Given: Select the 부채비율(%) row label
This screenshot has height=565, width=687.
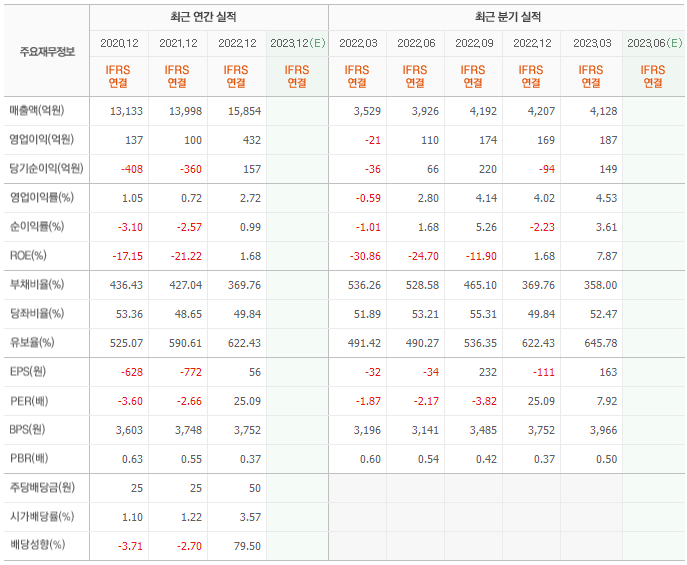Looking at the screenshot, I should tap(37, 284).
